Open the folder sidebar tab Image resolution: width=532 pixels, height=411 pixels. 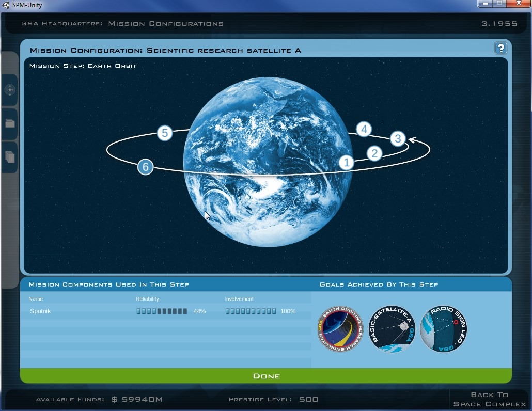click(10, 124)
